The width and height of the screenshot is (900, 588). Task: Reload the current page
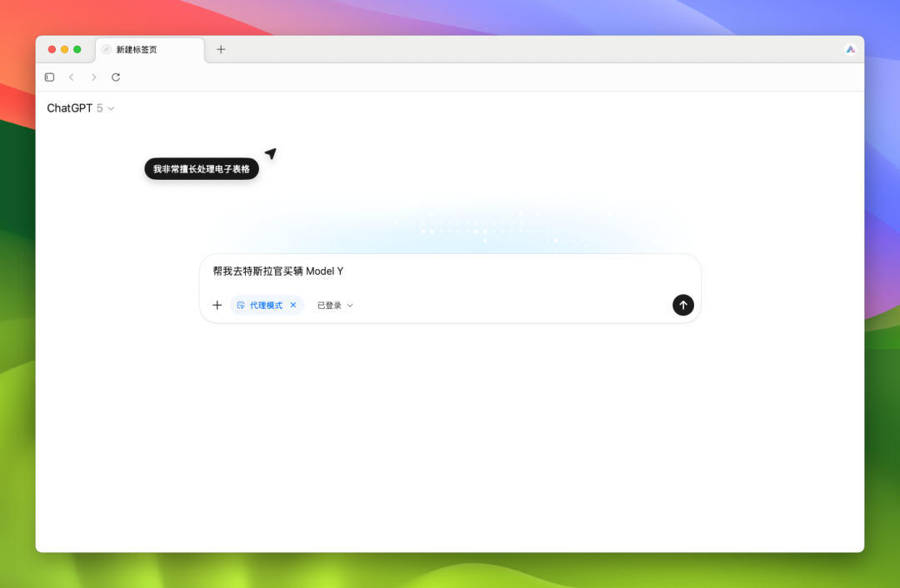pyautogui.click(x=116, y=77)
